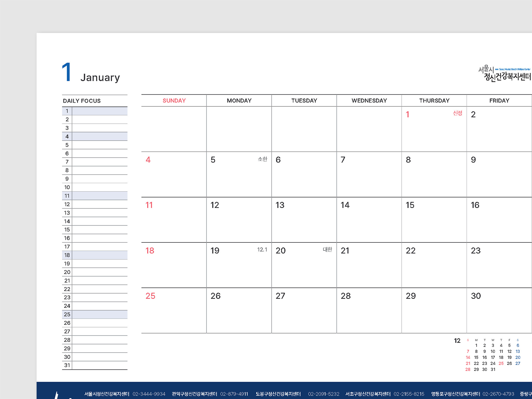Click 관악구정신건강복지센터 in the footer

(x=195, y=394)
